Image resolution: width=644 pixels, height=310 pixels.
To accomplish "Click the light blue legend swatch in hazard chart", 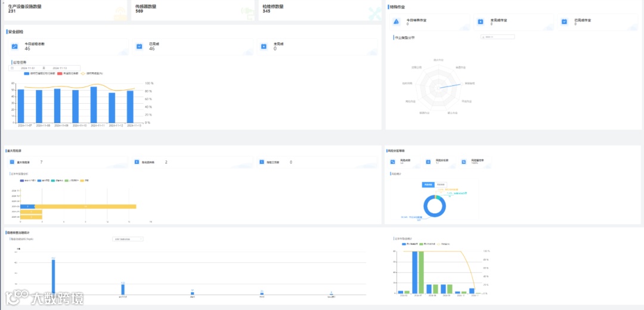I will tap(39, 180).
